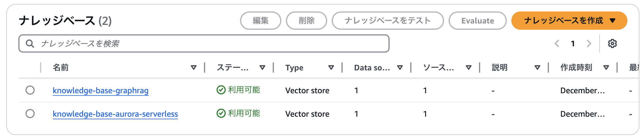Click the 削除 button
Screen dimensions: 644x139
click(306, 21)
